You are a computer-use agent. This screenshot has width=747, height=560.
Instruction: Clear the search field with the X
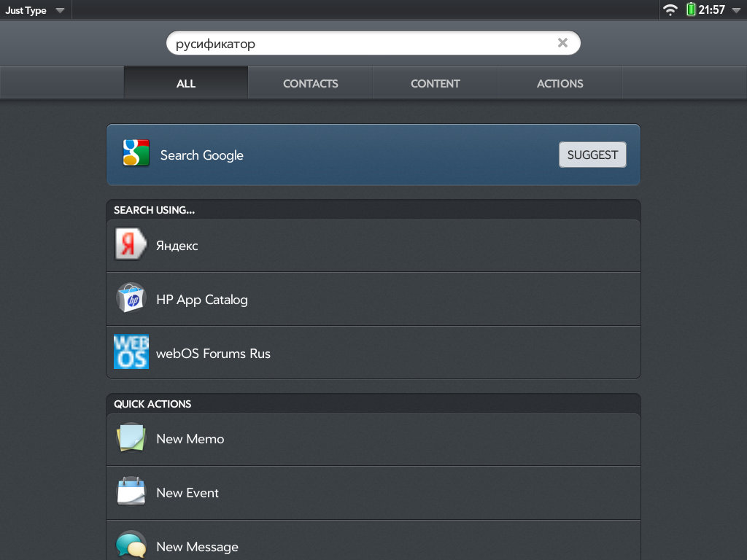pyautogui.click(x=562, y=43)
